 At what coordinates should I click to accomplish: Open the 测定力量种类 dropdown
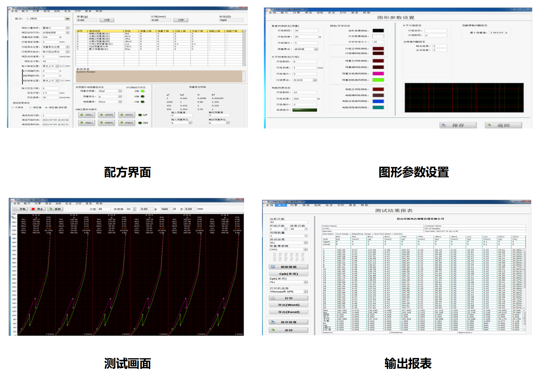point(67,28)
